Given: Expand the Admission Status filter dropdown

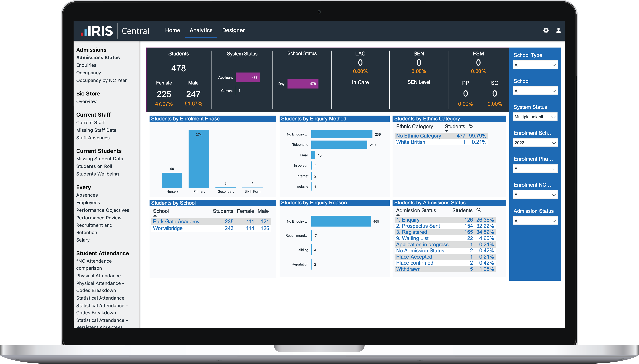Looking at the screenshot, I should pyautogui.click(x=535, y=221).
